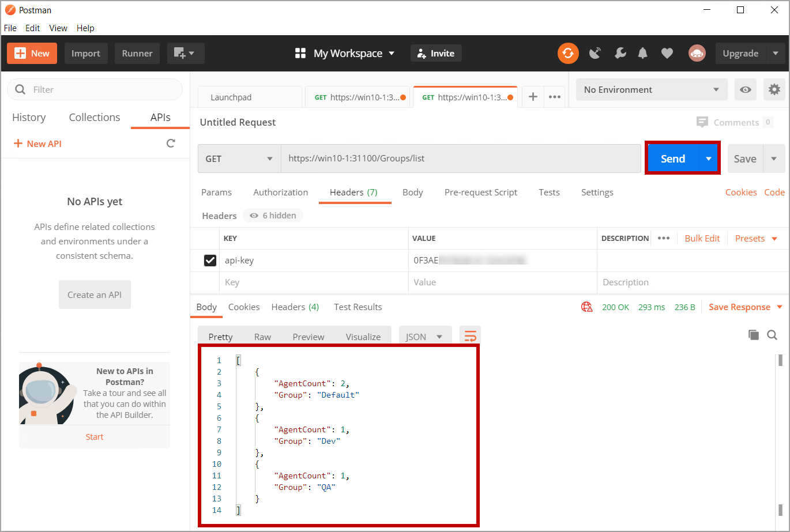This screenshot has width=790, height=532.
Task: Expand the No Environment selector
Action: pyautogui.click(x=651, y=89)
